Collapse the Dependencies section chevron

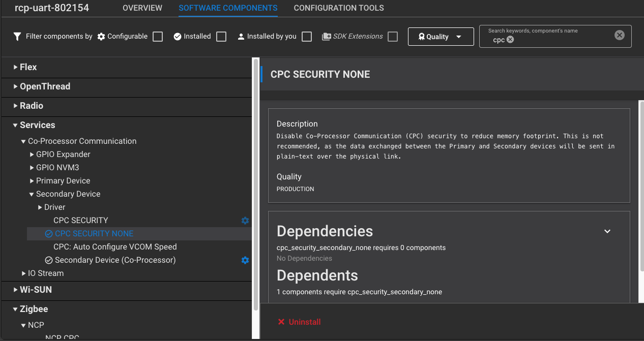[607, 231]
